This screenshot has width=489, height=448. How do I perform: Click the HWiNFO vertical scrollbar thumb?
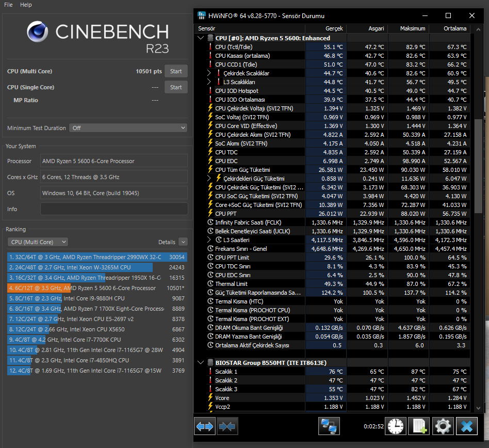tap(478, 166)
